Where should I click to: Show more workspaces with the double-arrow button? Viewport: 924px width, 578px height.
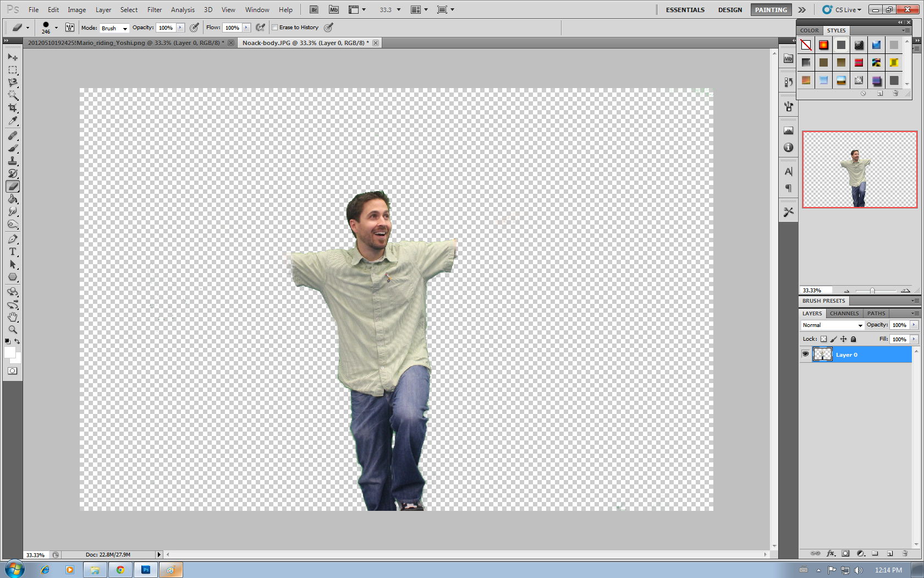point(802,10)
